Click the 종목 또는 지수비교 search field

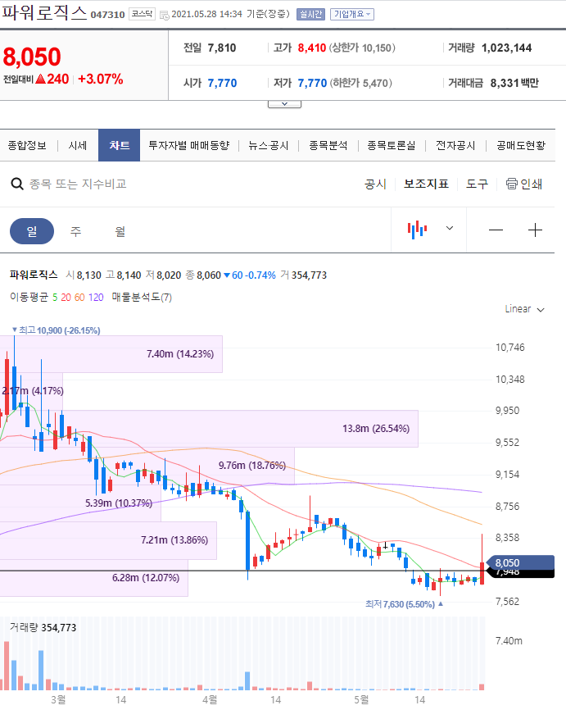point(78,184)
